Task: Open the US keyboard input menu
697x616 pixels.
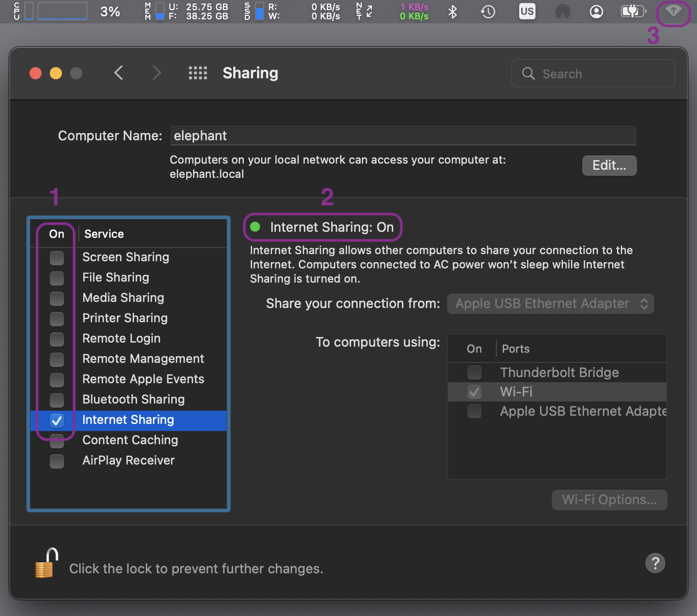Action: (527, 12)
